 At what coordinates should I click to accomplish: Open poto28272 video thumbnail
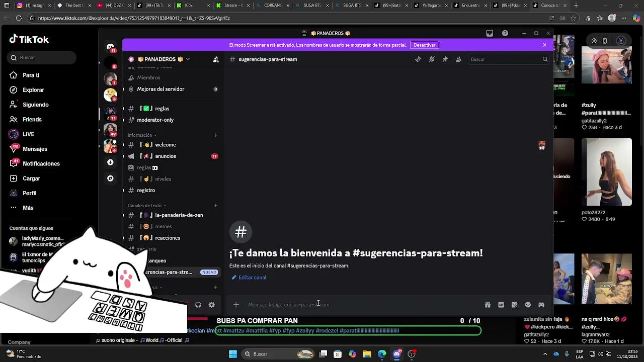[606, 172]
